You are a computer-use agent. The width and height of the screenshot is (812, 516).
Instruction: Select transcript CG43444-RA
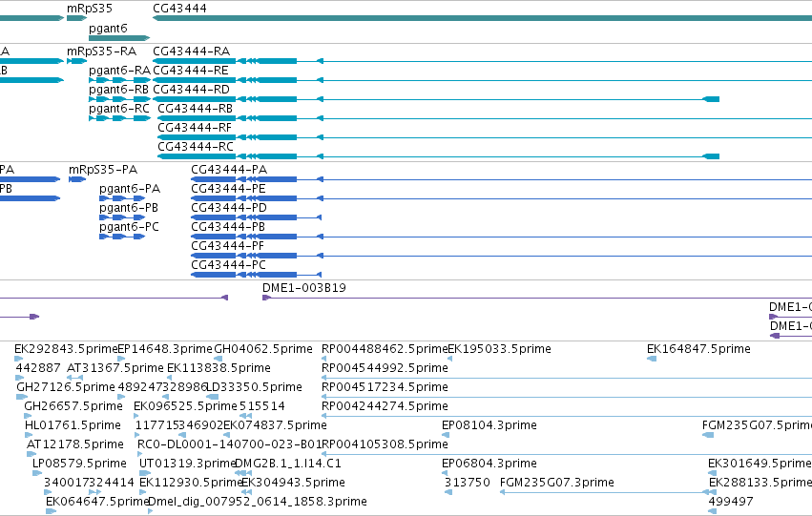(x=191, y=52)
